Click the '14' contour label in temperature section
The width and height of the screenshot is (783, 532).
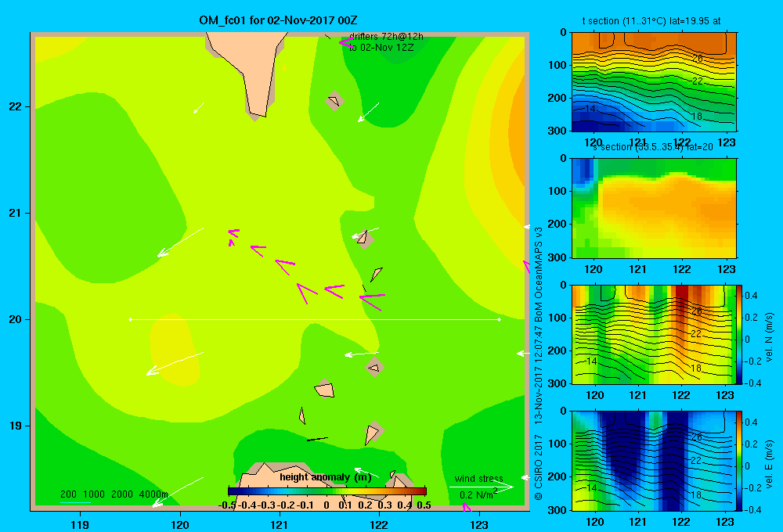590,108
